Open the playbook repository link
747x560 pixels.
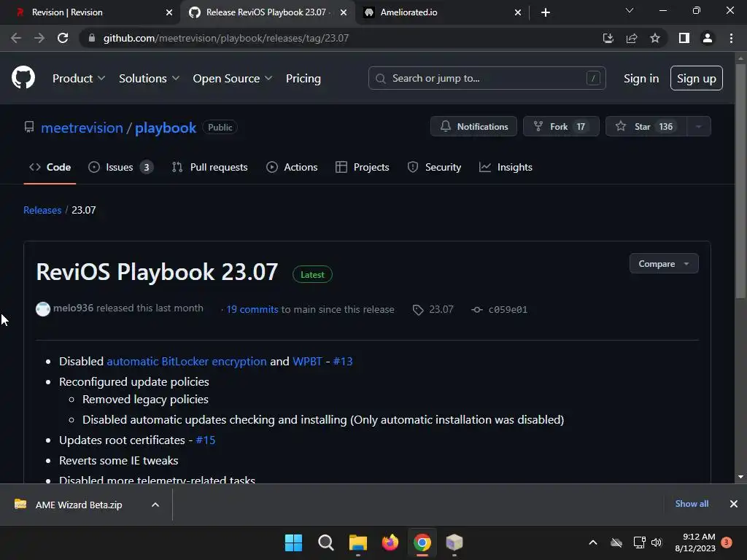point(166,128)
